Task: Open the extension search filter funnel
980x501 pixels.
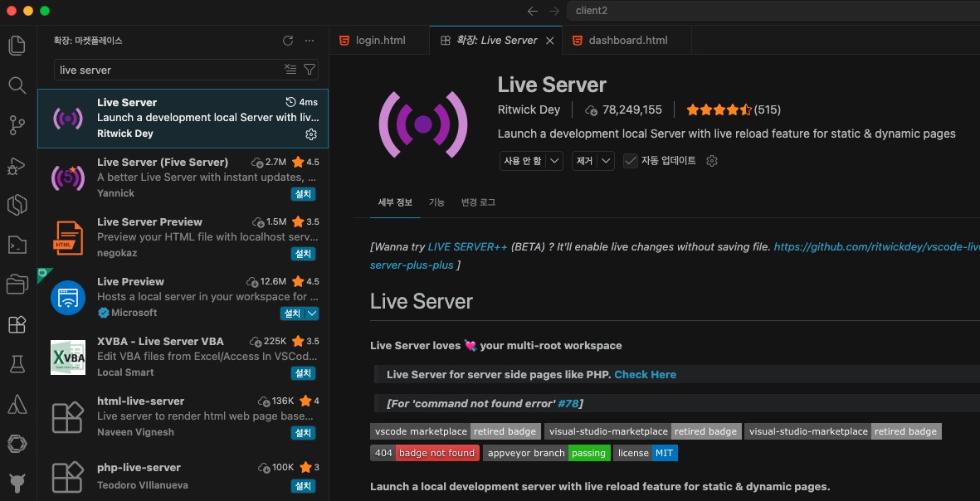Action: click(310, 70)
